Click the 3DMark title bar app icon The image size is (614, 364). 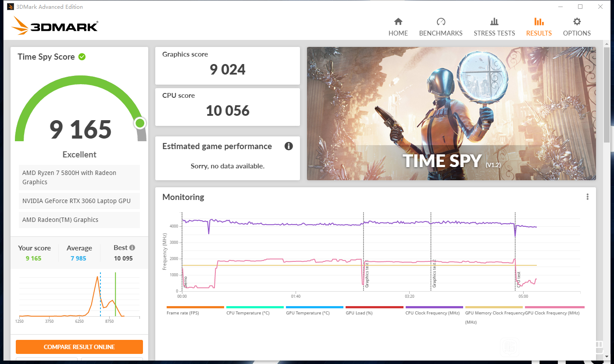point(11,7)
